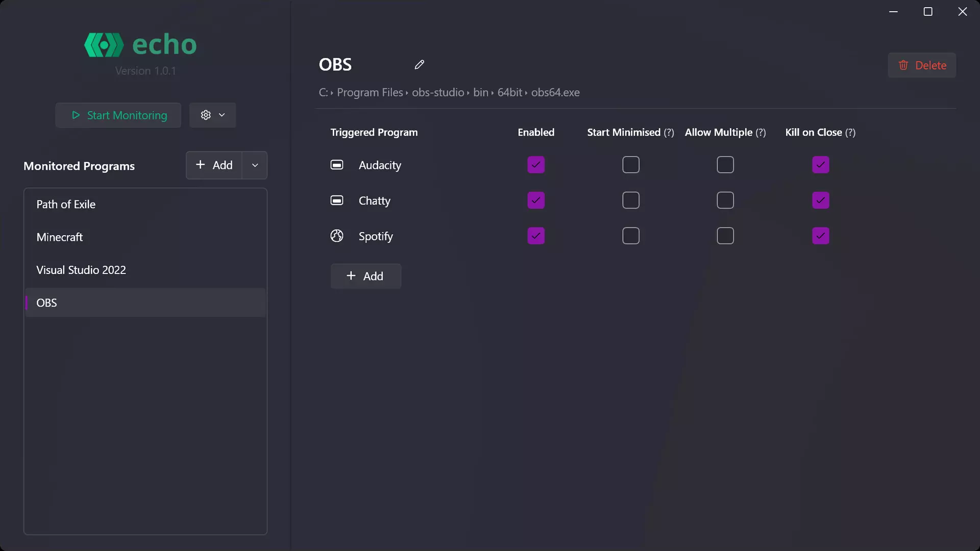
Task: Click the Enabled column header
Action: coord(536,133)
